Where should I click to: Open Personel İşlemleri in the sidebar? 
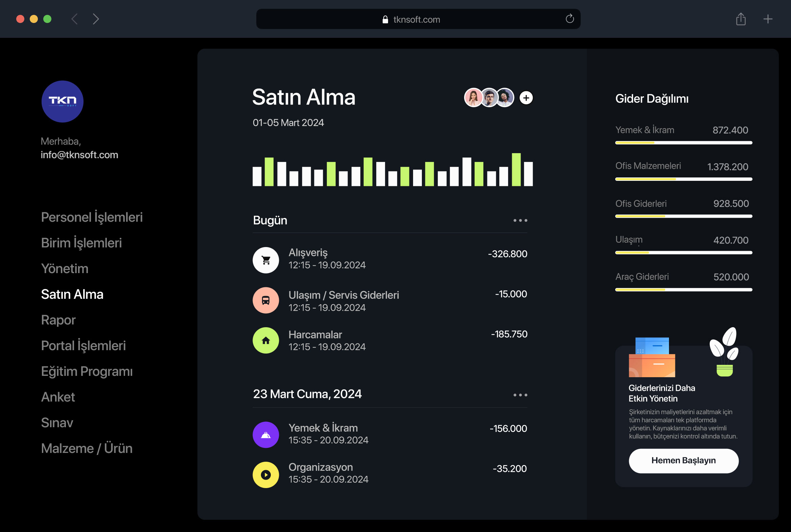92,217
